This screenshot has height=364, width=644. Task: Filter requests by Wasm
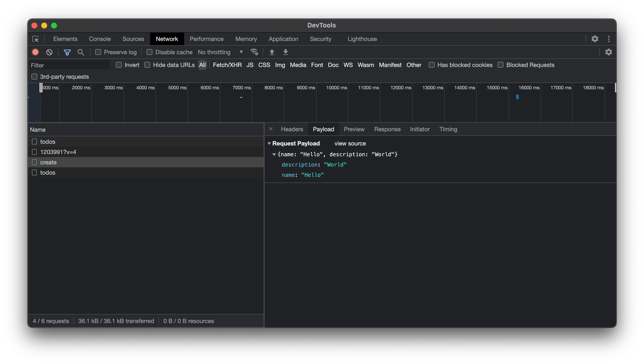point(366,65)
